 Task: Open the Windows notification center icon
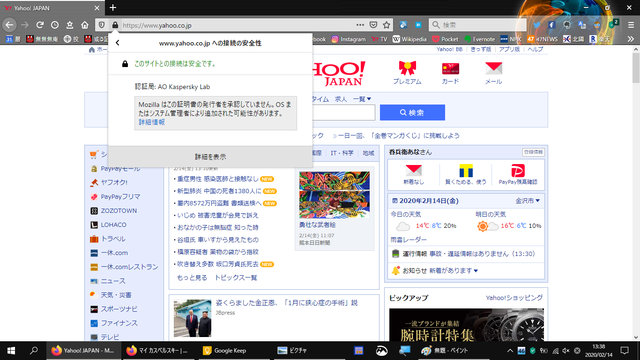point(624,351)
